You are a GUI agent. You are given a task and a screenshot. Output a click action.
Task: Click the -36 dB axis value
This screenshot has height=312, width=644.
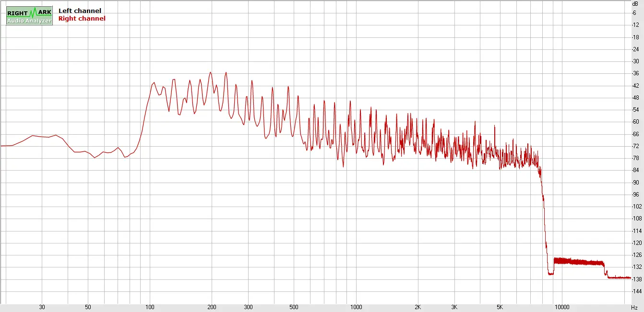coord(635,73)
